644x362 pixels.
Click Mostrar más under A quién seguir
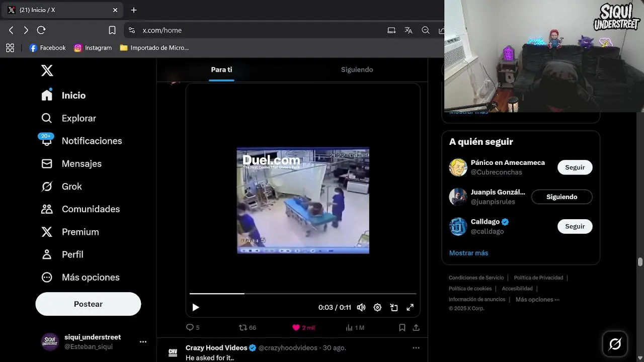point(468,253)
